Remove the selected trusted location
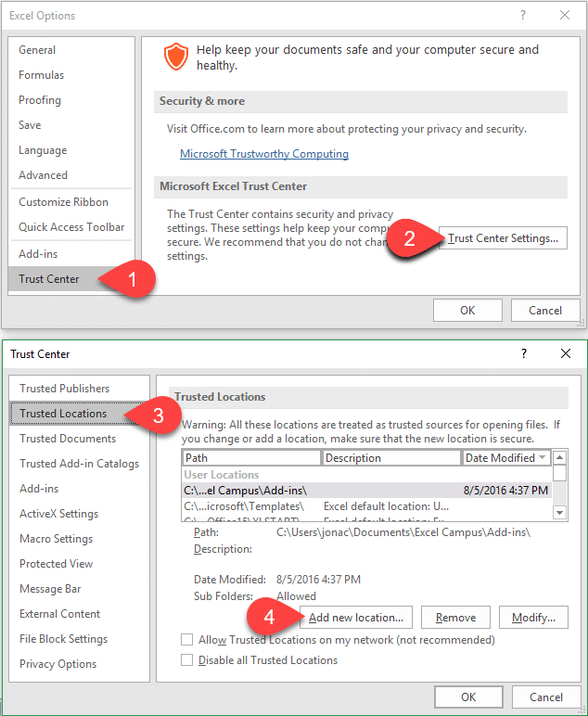Screen dimensions: 588x716 (455, 617)
